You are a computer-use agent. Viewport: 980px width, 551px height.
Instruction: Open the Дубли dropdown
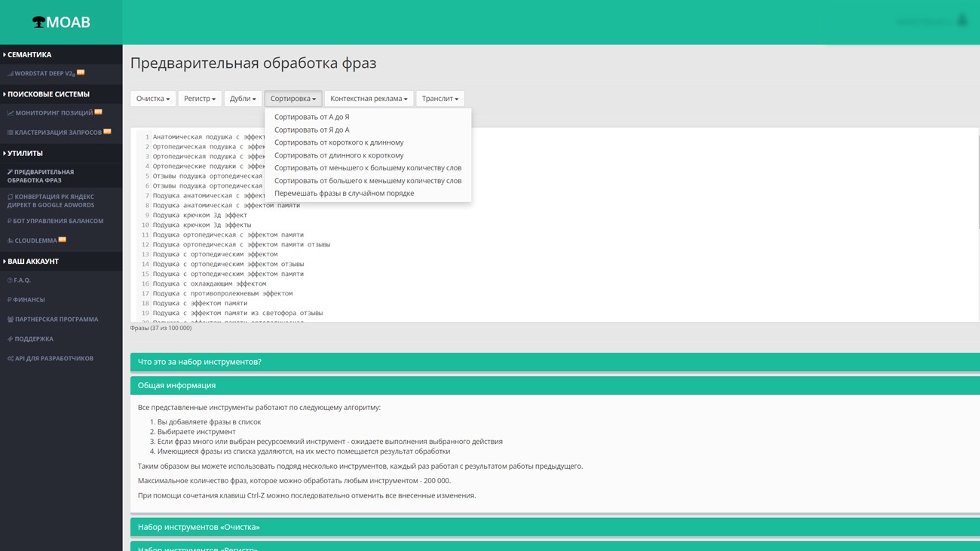coord(243,99)
